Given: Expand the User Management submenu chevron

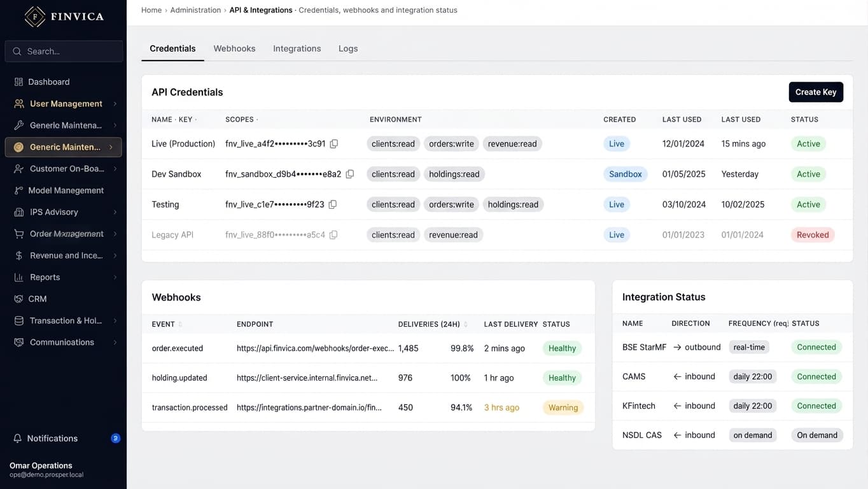Looking at the screenshot, I should 115,104.
